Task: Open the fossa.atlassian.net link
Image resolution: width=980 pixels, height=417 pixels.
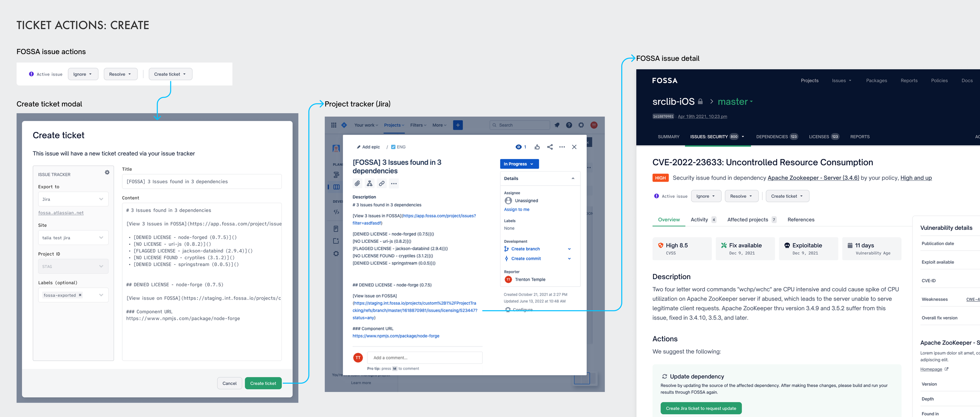Action: click(61, 213)
